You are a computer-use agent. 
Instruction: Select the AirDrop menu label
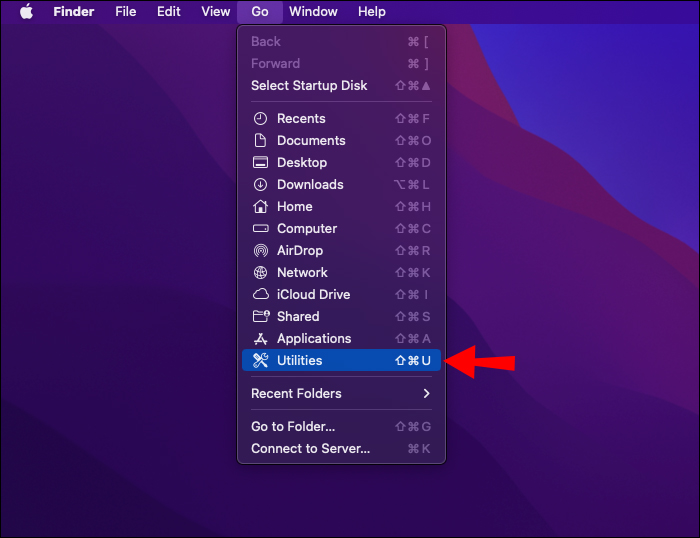point(300,250)
